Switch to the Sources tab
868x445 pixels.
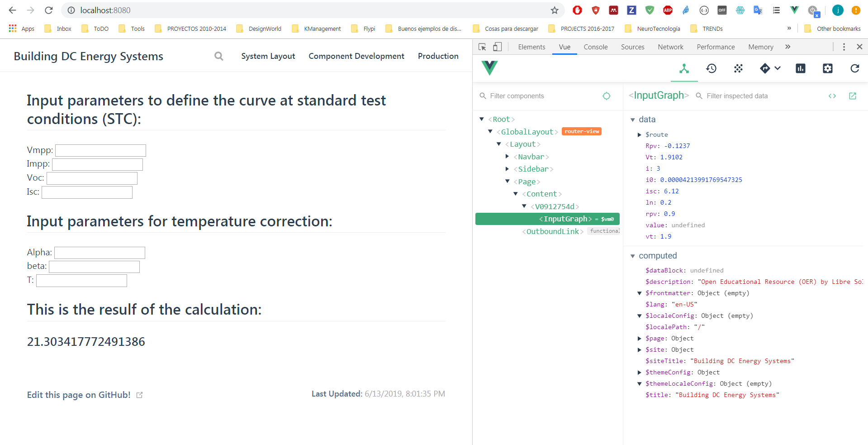632,47
